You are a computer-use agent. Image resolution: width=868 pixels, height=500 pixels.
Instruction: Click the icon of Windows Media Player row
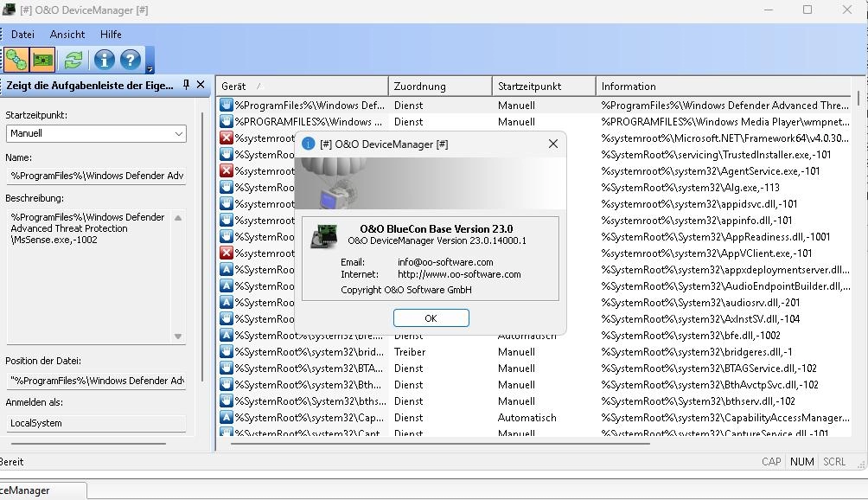226,121
